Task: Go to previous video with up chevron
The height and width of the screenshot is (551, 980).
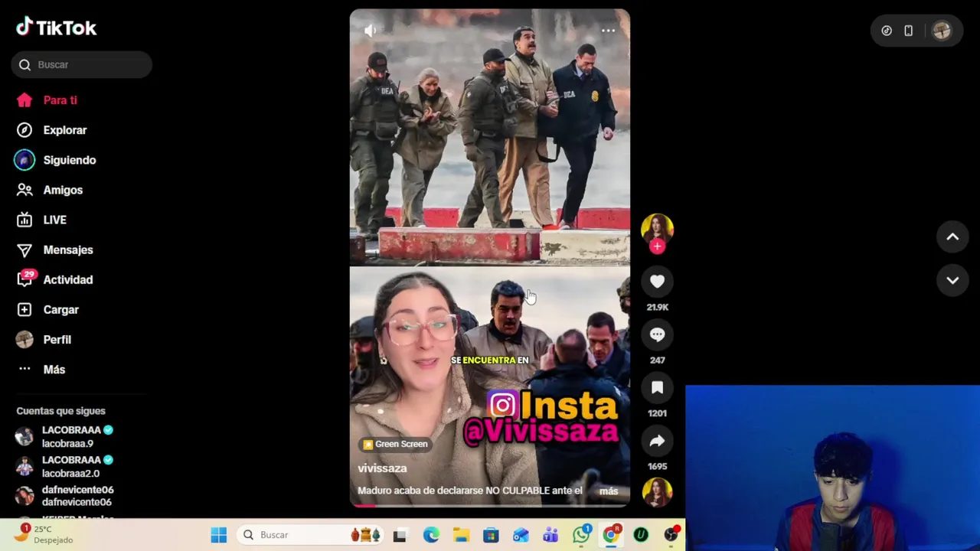Action: point(952,237)
